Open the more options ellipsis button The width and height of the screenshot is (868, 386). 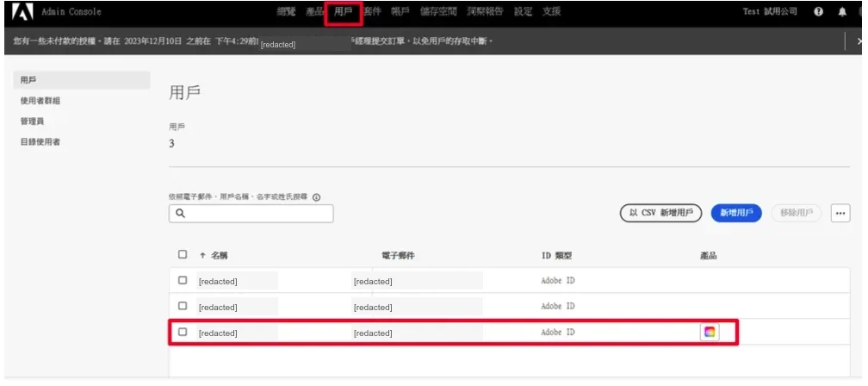(840, 213)
